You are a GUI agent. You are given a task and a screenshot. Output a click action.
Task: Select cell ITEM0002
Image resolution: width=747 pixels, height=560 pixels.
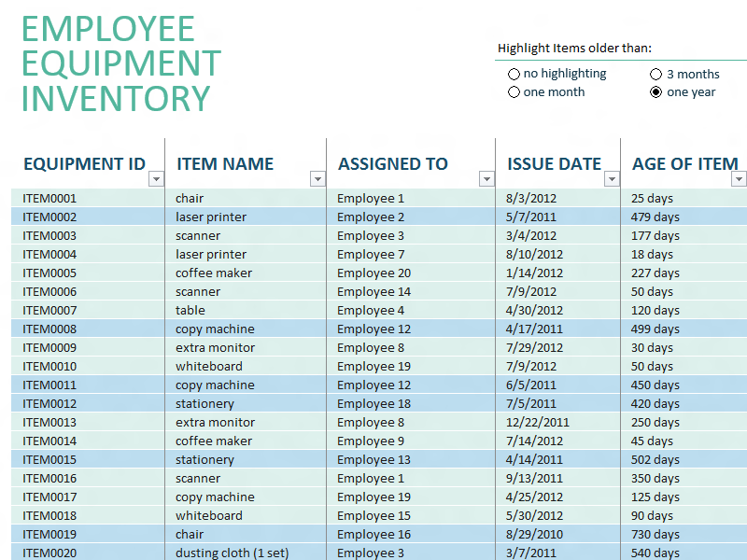[x=88, y=217]
